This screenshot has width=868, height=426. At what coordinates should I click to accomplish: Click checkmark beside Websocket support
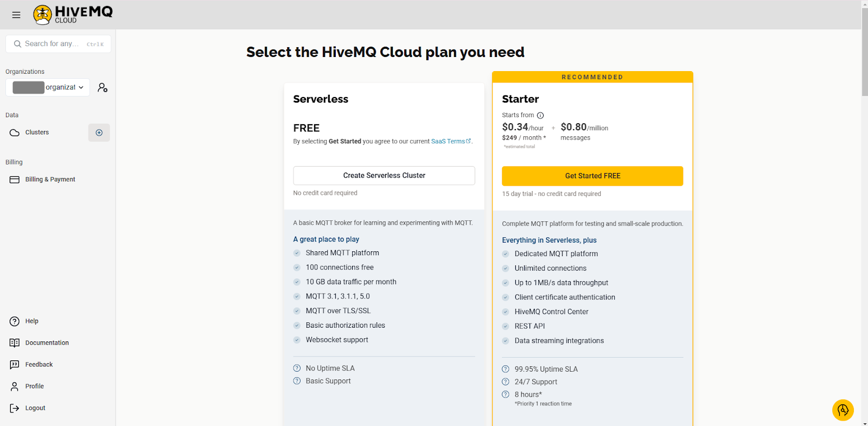pos(297,340)
